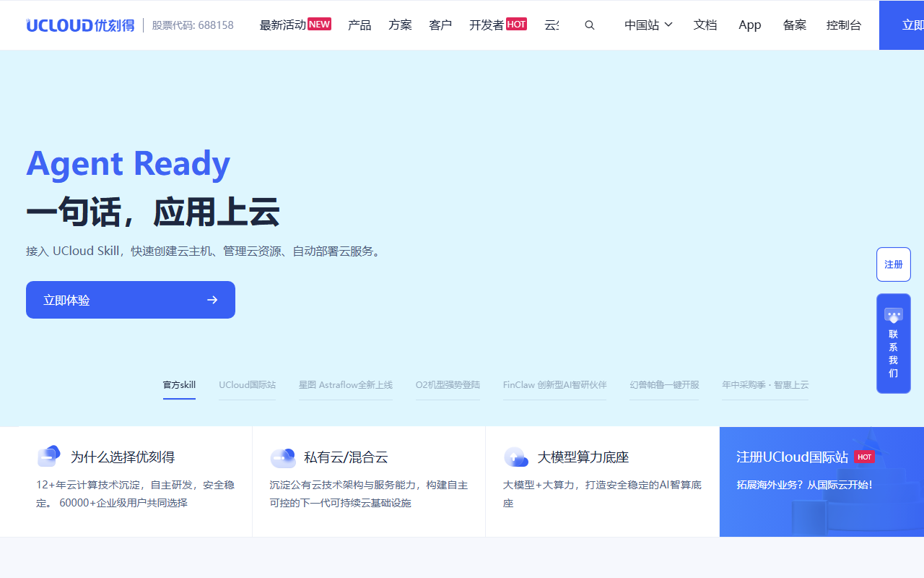Screen dimensions: 924x578
Task: Open the 客户 menu
Action: click(440, 25)
